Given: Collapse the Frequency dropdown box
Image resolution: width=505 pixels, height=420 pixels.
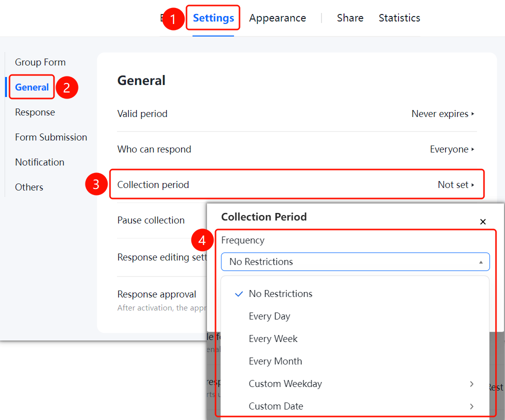Looking at the screenshot, I should [x=355, y=261].
